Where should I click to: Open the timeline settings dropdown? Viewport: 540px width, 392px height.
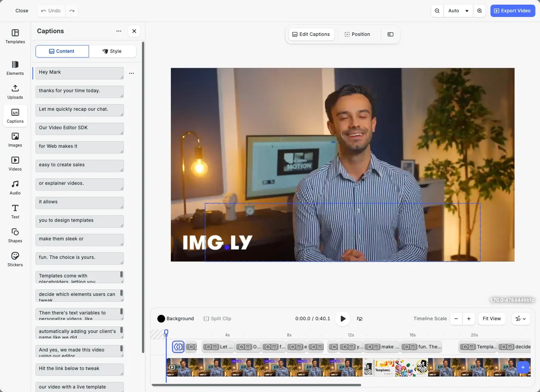click(x=521, y=319)
